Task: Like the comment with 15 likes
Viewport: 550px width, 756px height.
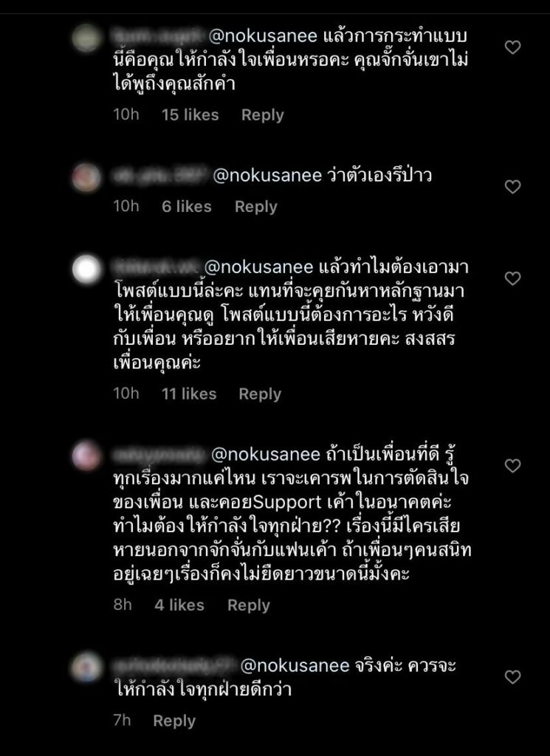Action: pyautogui.click(x=512, y=47)
